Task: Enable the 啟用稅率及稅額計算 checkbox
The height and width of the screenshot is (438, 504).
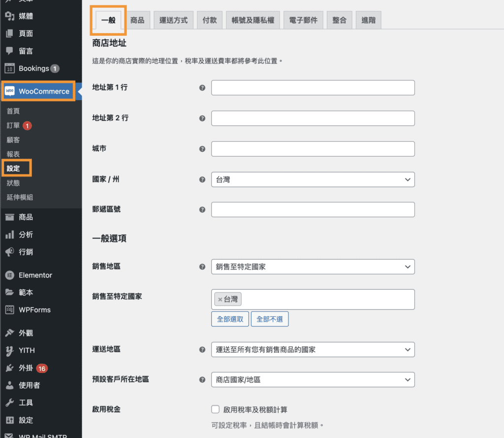Action: tap(215, 409)
